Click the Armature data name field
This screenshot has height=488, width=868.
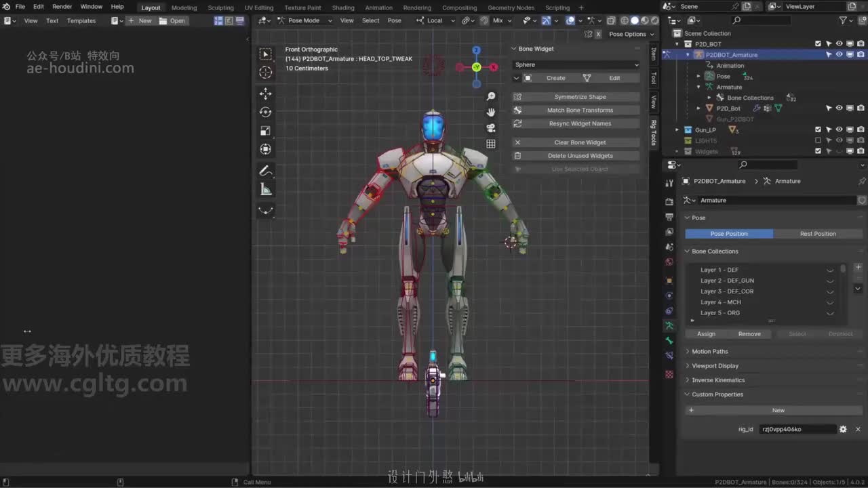[x=776, y=201]
